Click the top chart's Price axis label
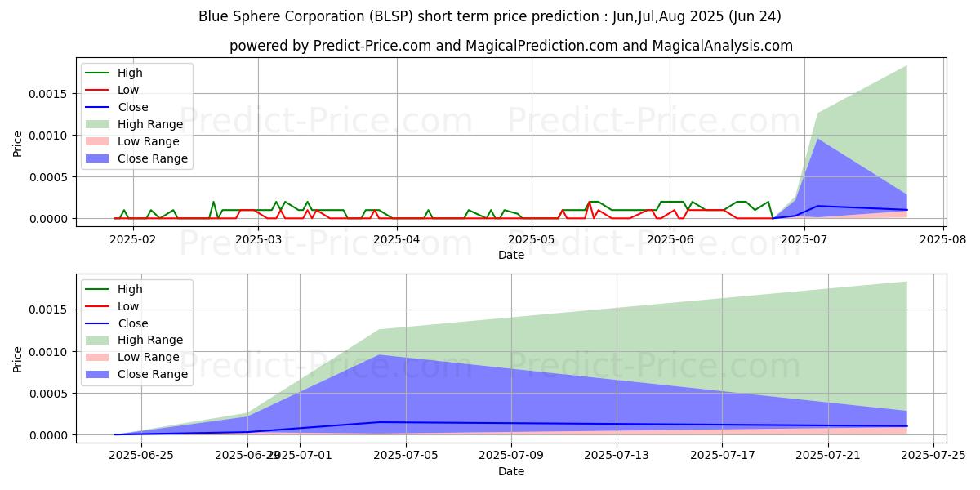 coord(18,143)
